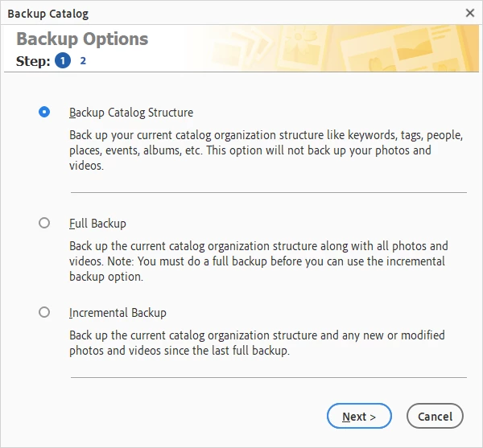Click the Next button
Image resolution: width=483 pixels, height=448 pixels.
[x=359, y=417]
